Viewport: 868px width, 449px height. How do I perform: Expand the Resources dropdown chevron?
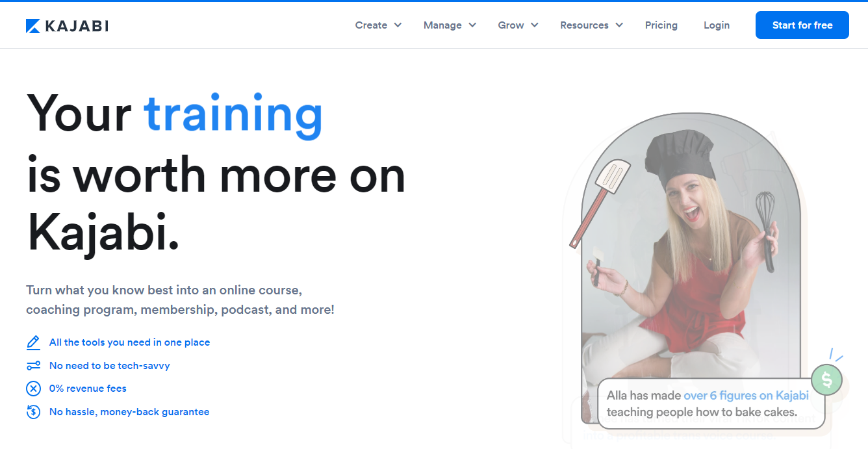(x=619, y=25)
